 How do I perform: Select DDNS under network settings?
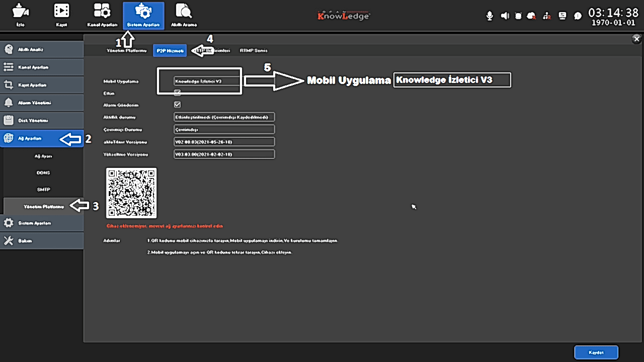click(43, 172)
